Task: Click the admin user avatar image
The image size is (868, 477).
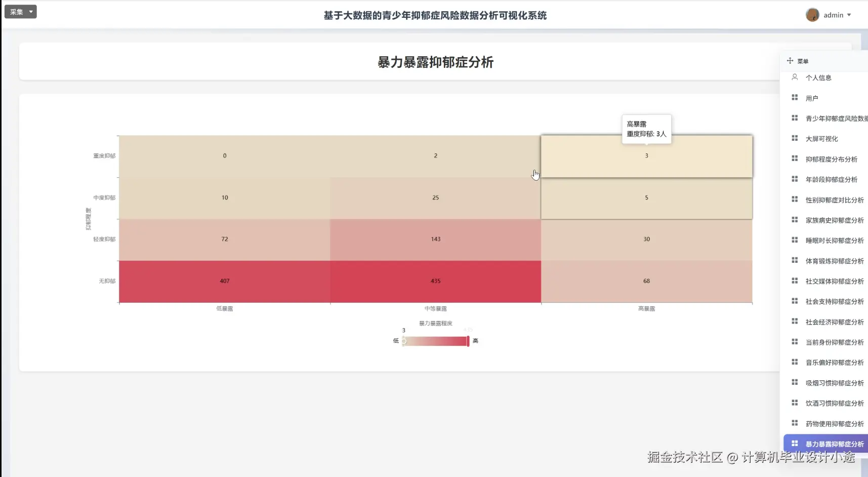Action: coord(813,15)
